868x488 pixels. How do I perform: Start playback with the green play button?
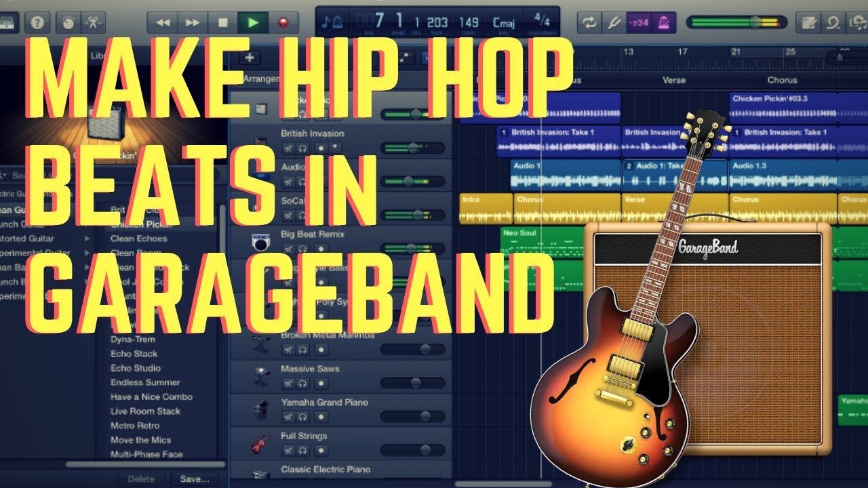coord(253,22)
